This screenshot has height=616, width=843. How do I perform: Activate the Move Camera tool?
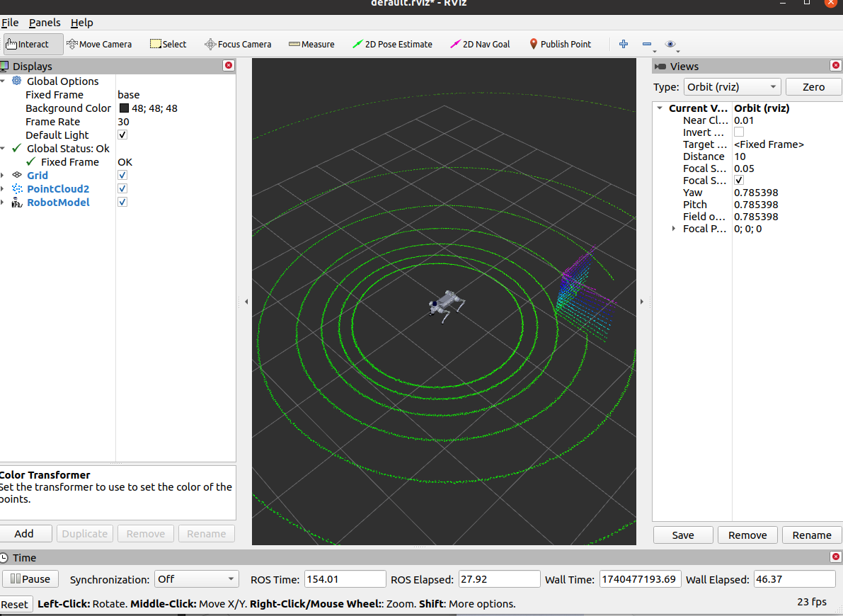pos(99,44)
